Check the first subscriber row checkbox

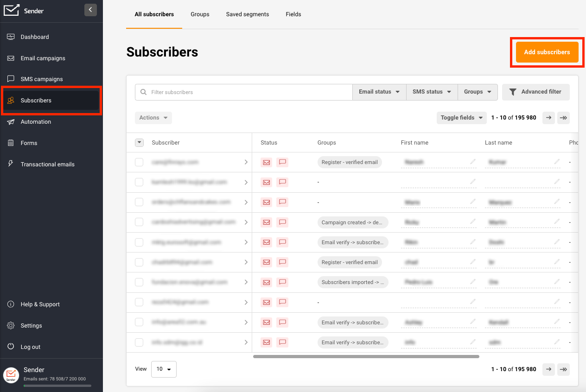pos(139,162)
